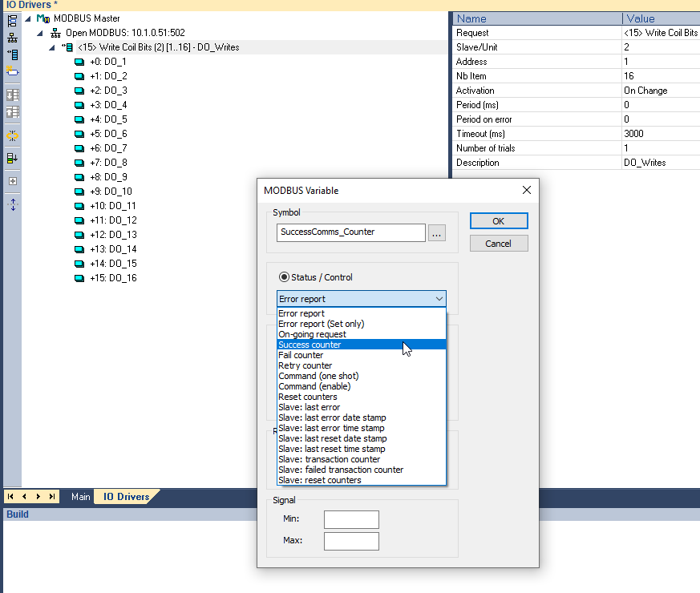Screen dimensions: 700x593
Task: Click the plus-box expand icon in the sidebar
Action: pos(13,181)
